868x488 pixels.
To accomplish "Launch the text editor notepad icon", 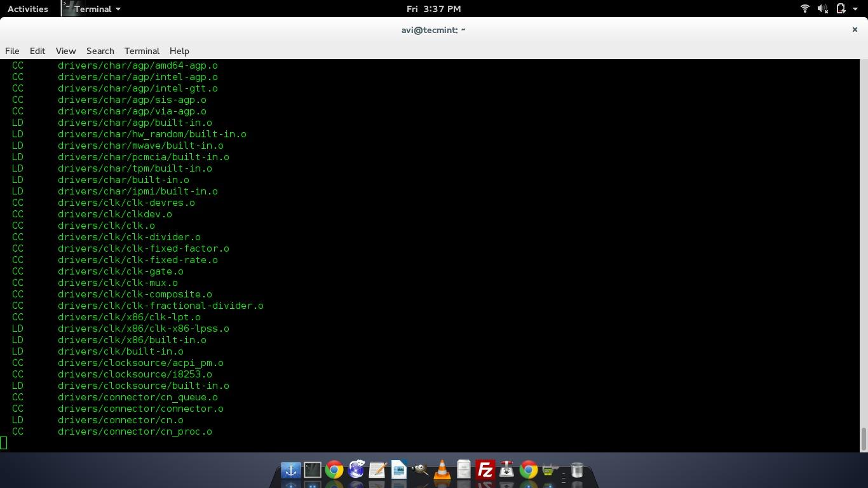I will point(377,470).
